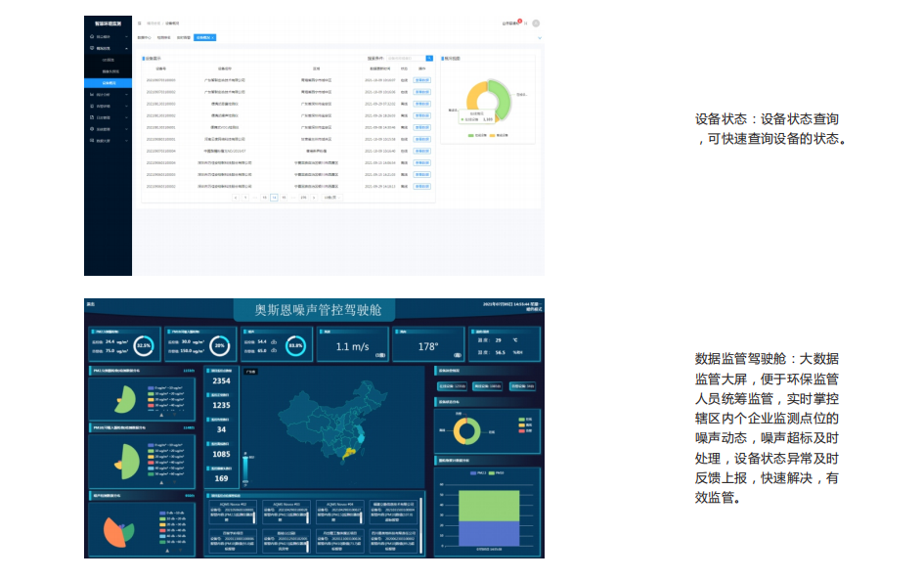The image size is (924, 580).
Task: Click the hamburger icon to collapse the sidebar
Action: pos(140,23)
